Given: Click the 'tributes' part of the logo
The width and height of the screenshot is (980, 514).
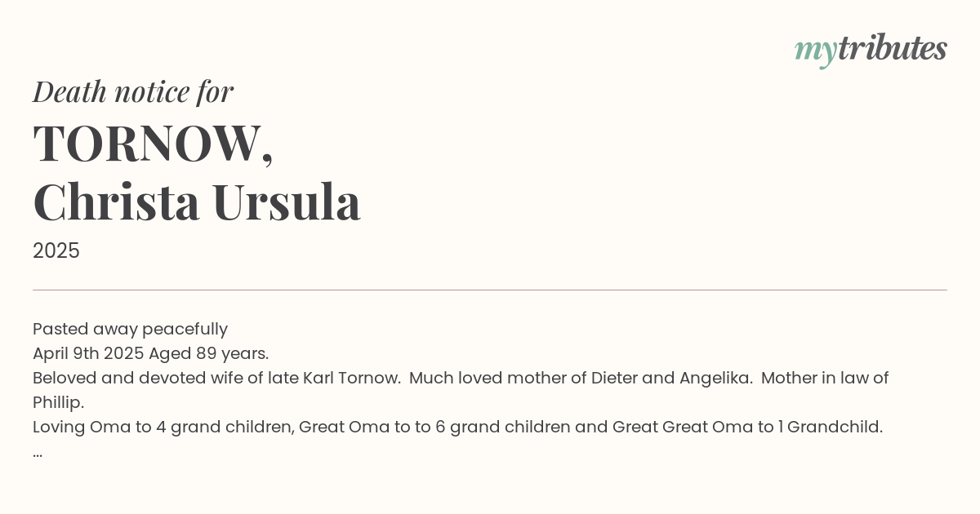Looking at the screenshot, I should (x=893, y=48).
